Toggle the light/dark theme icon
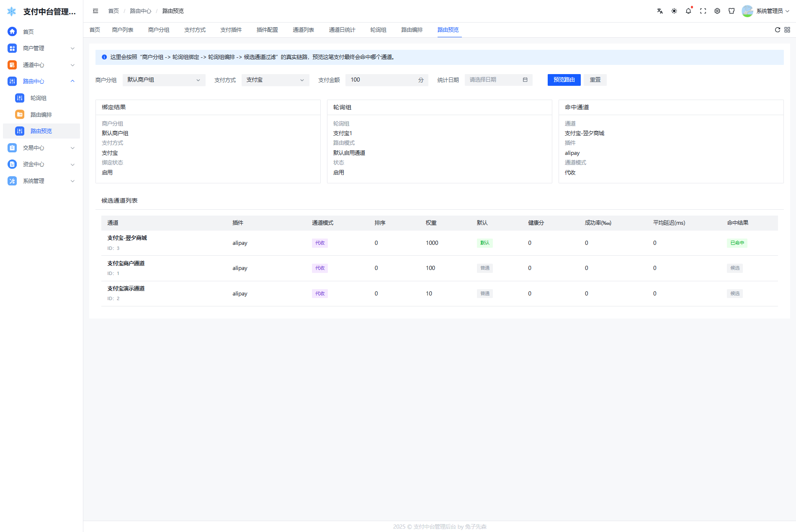The width and height of the screenshot is (796, 532). tap(674, 11)
